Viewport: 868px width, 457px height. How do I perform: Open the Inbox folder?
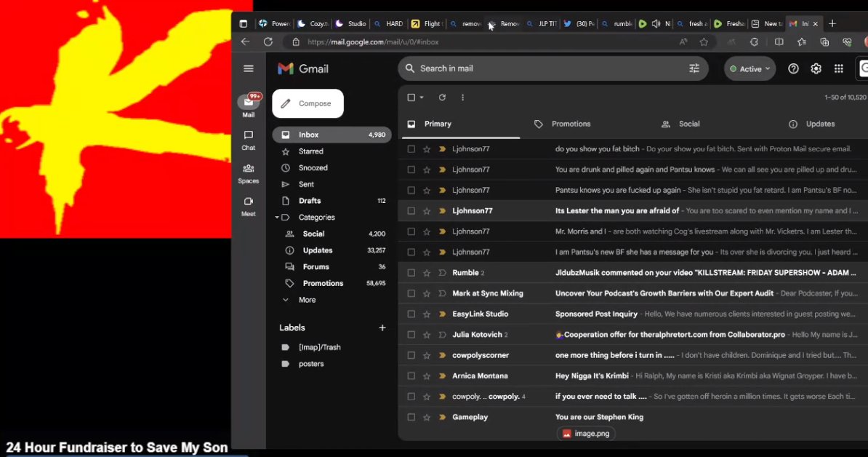point(331,135)
